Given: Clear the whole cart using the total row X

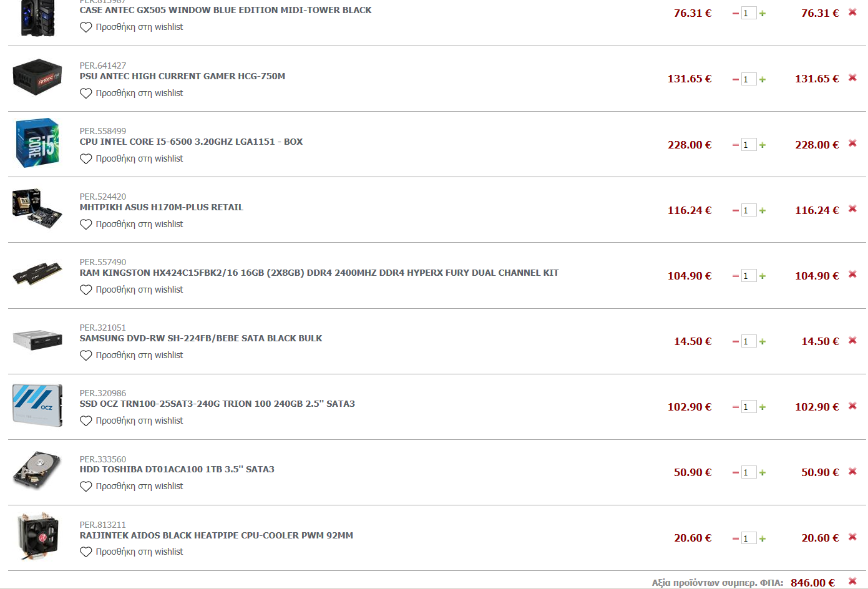Looking at the screenshot, I should click(x=852, y=582).
